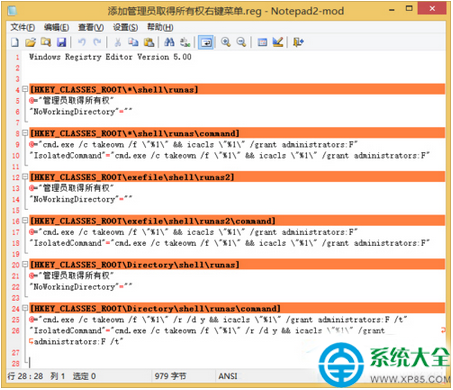The height and width of the screenshot is (390, 453).
Task: Collapse the fold marker at line 12
Action: coord(25,176)
